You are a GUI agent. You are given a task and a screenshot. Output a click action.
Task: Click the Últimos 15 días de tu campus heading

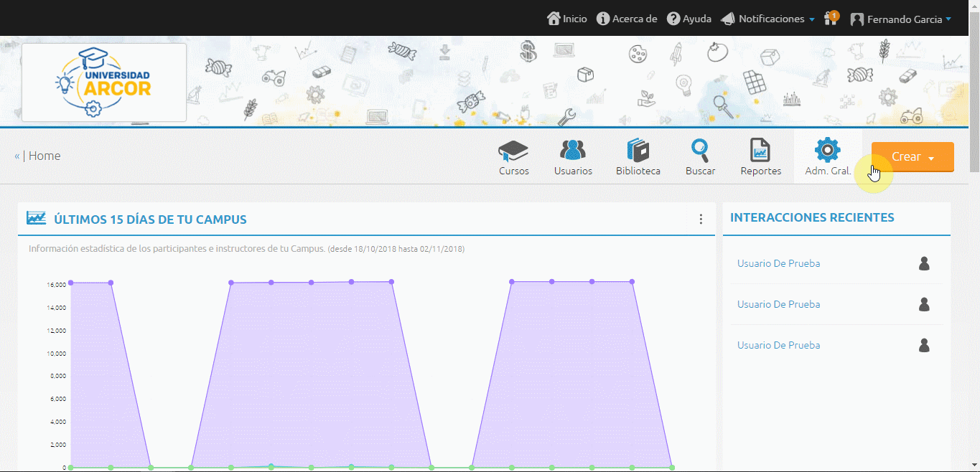150,219
